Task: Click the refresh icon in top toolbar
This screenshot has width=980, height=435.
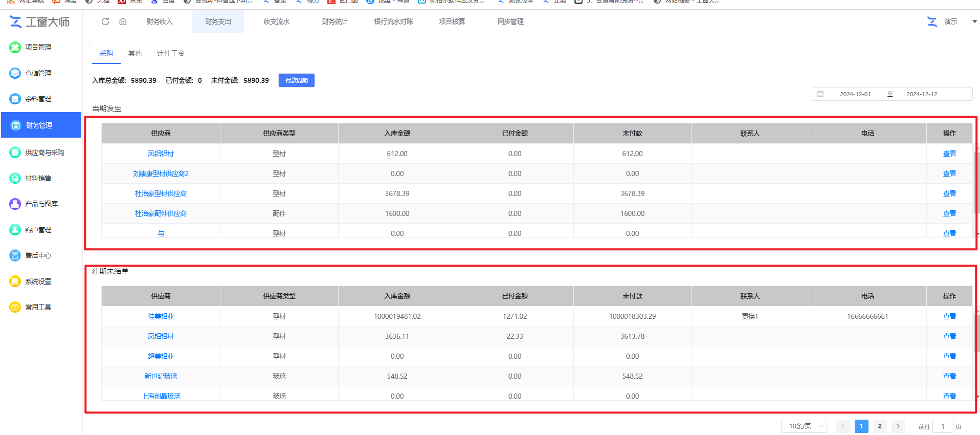Action: click(105, 21)
